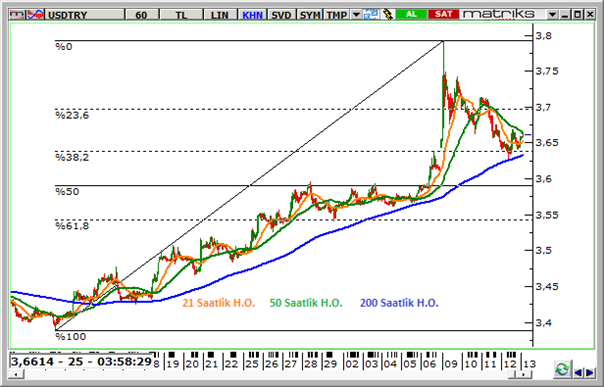Click the yellow lightning bolt icon
The height and width of the screenshot is (387, 604).
coord(388,15)
